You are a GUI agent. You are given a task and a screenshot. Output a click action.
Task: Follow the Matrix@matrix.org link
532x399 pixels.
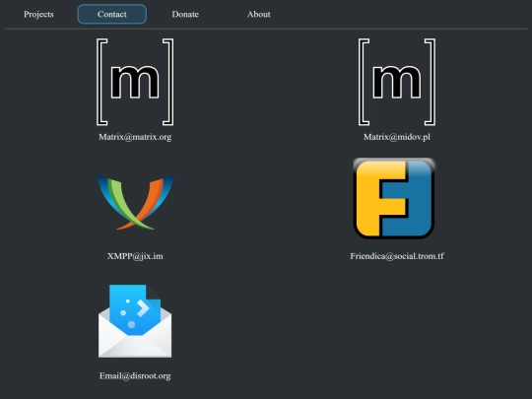tap(135, 137)
